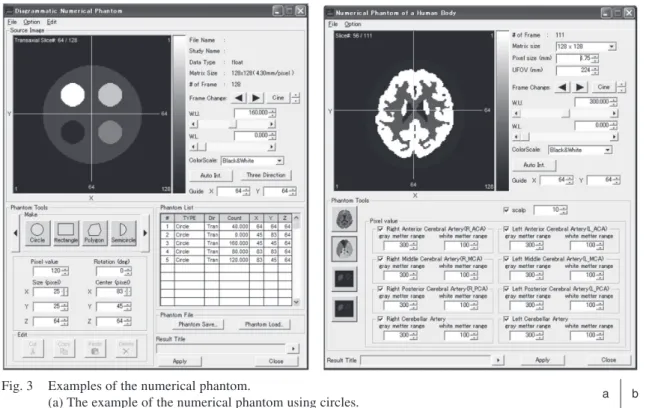Select row 3 in the Phantom List

226,243
